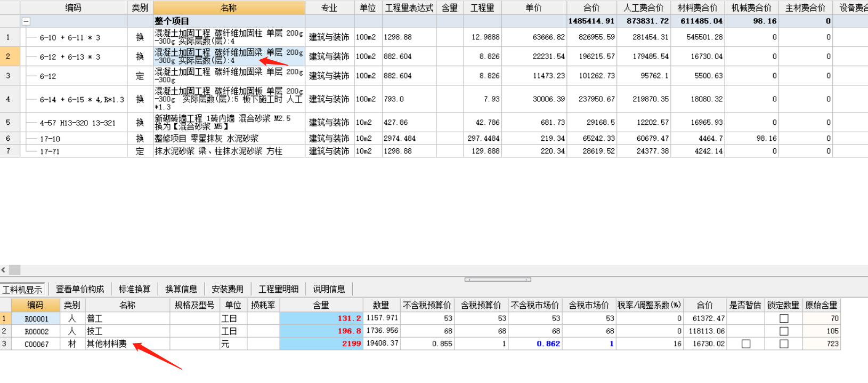Collapse the 整个项目 tree node
The width and height of the screenshot is (868, 383).
(x=26, y=21)
